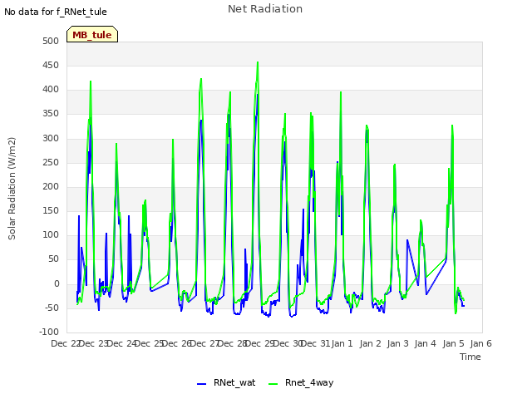The image size is (532, 399).
Task: Click the 0 y-axis tick label
Action: click(57, 283)
